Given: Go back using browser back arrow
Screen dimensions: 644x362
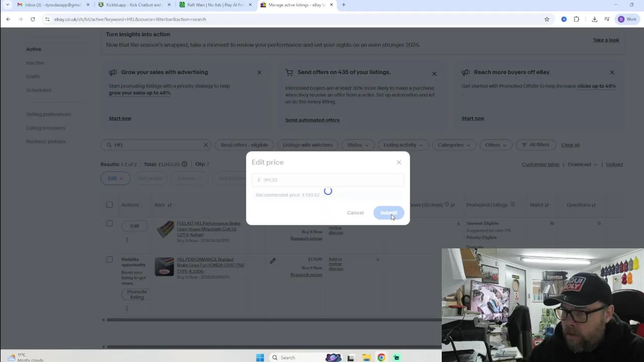Looking at the screenshot, I should 8,19.
